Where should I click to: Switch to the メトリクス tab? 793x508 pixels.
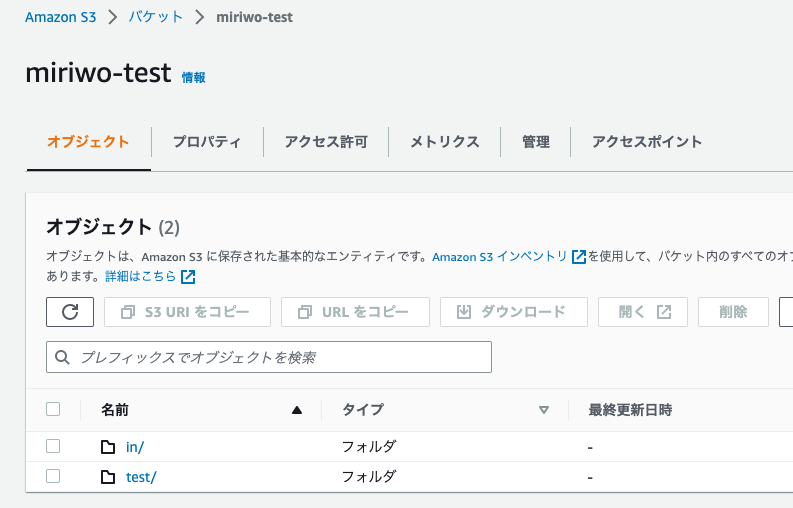coord(444,142)
